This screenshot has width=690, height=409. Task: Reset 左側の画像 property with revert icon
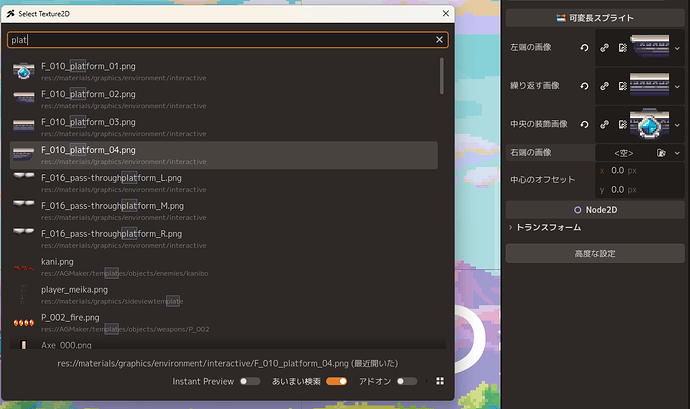[584, 48]
